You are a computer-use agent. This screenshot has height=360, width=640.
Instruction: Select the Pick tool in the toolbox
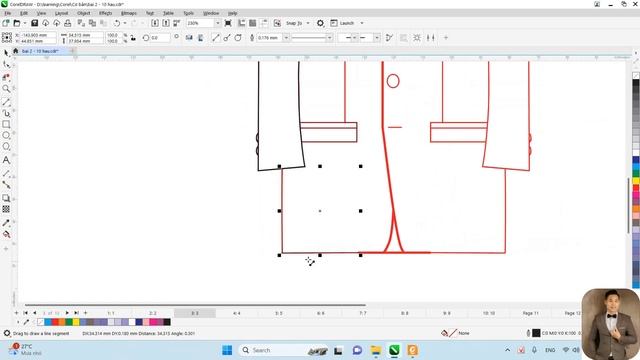pos(6,53)
